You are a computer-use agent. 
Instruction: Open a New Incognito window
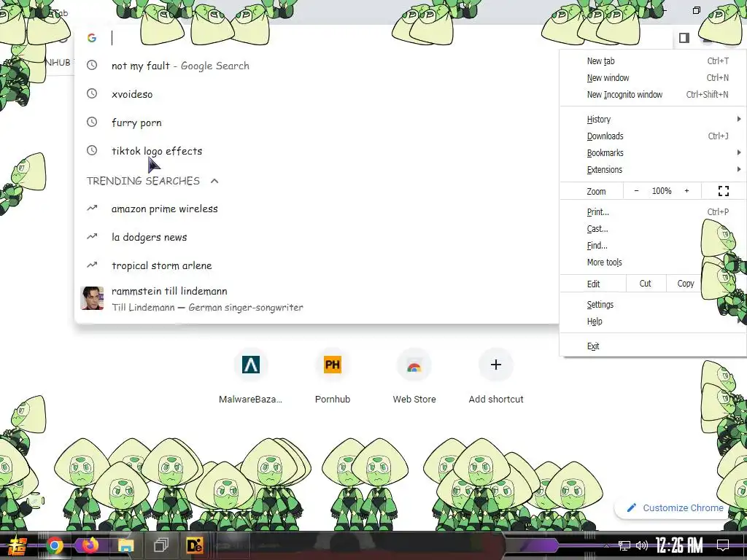[653, 94]
